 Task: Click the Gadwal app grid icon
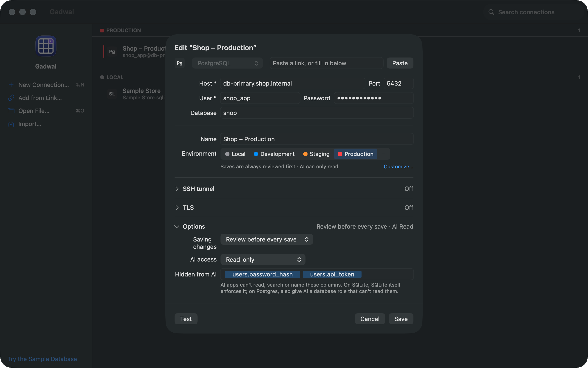46,46
